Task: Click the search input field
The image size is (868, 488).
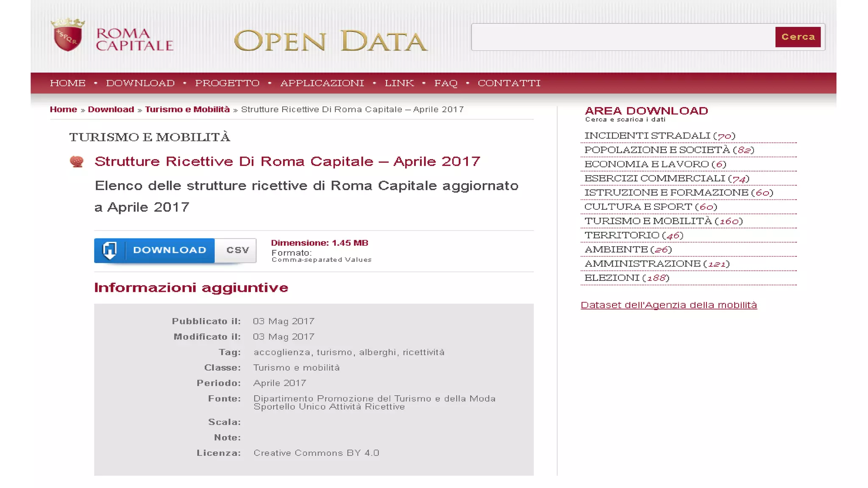Action: (622, 37)
